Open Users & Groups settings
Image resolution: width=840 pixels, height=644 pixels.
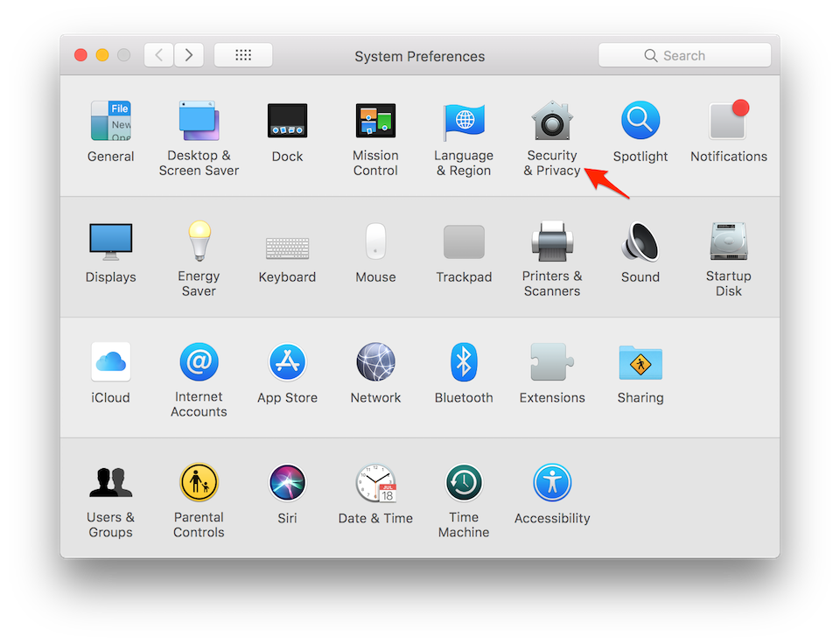(x=110, y=482)
